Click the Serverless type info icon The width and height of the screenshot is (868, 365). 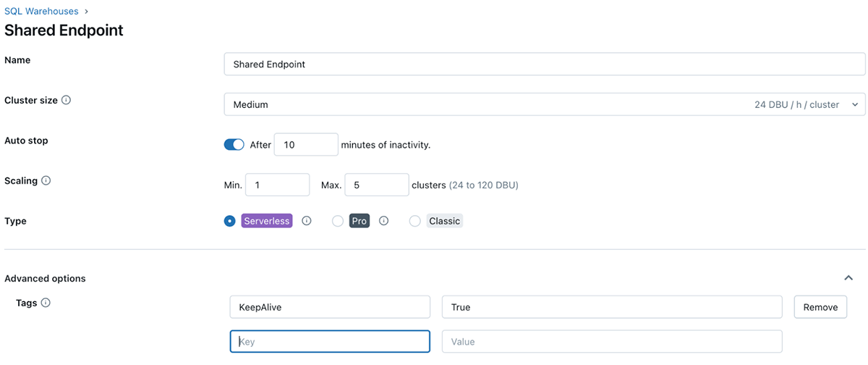tap(306, 221)
